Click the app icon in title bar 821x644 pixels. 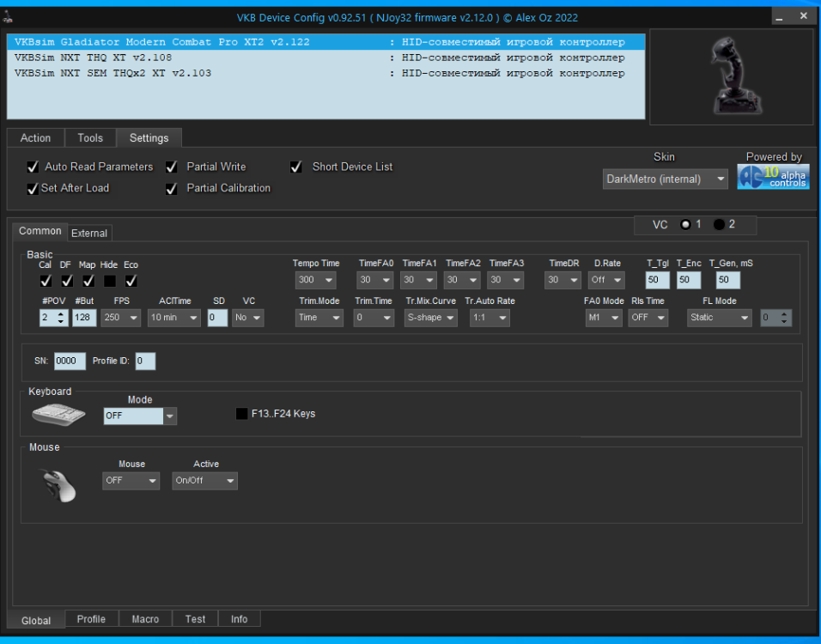click(9, 16)
